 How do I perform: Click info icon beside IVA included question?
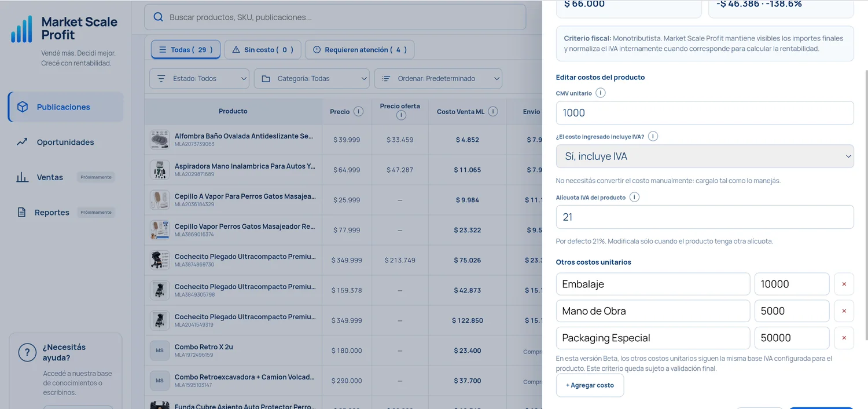click(x=653, y=136)
